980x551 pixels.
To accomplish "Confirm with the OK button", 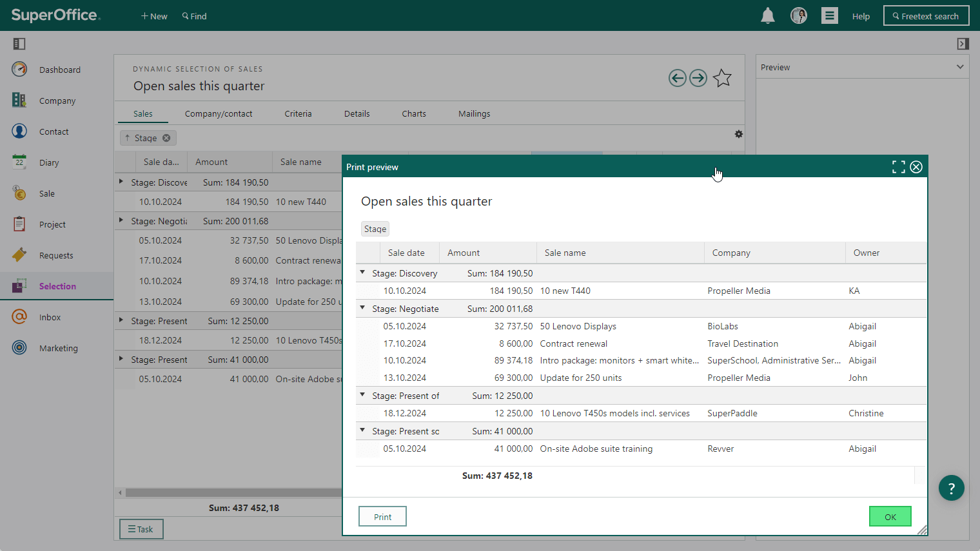I will 890,517.
